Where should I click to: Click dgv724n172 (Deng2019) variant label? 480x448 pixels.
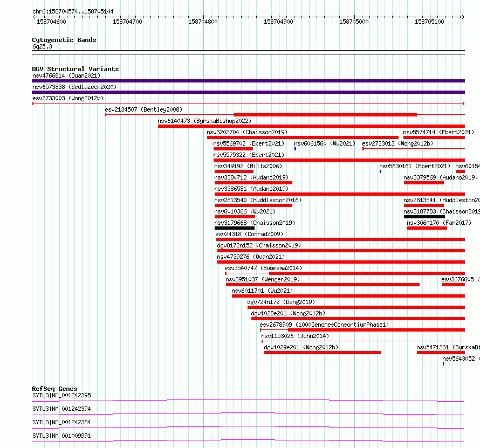coord(281,302)
